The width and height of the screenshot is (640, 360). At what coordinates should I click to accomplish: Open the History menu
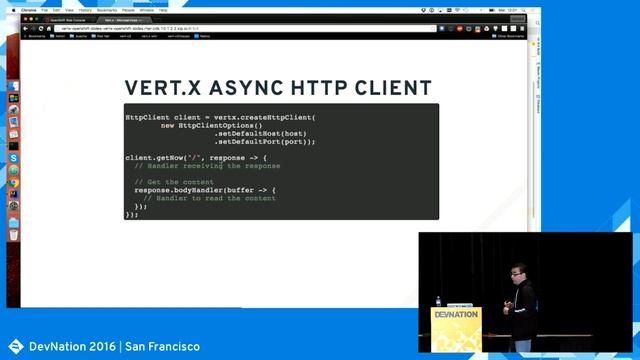click(x=85, y=10)
